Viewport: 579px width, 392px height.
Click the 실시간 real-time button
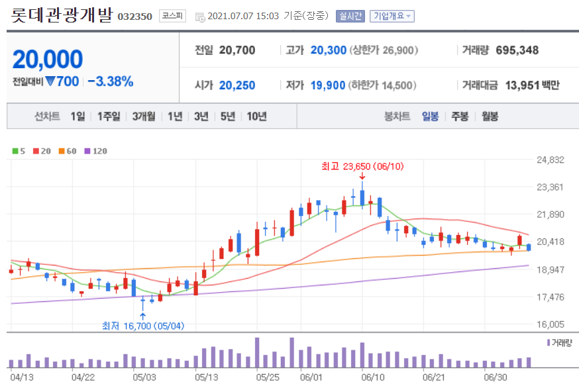coord(350,17)
